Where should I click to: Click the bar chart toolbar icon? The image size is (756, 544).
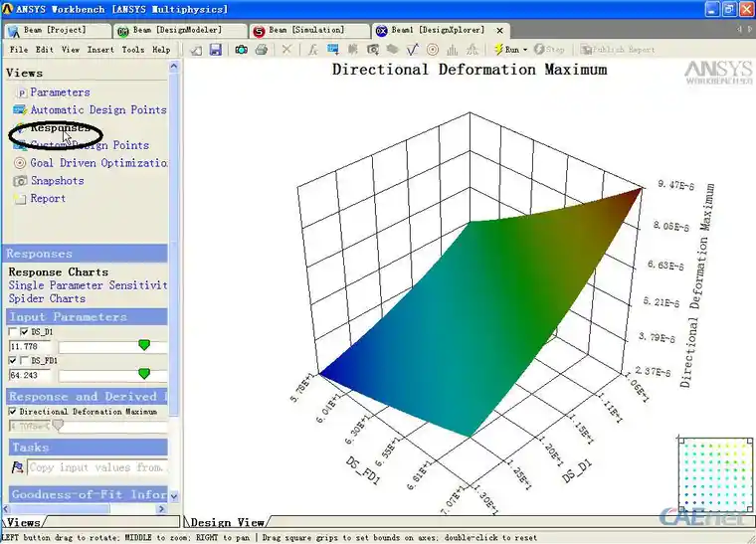click(453, 49)
